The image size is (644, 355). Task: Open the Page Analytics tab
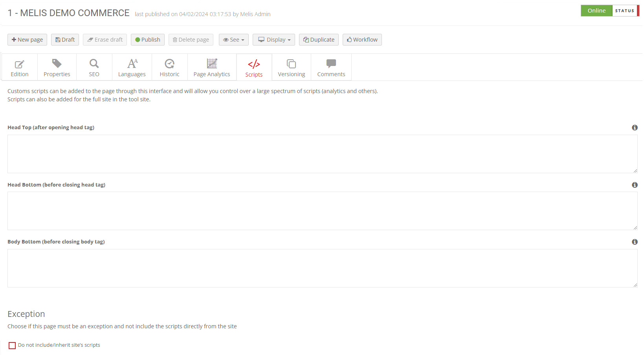(x=212, y=68)
